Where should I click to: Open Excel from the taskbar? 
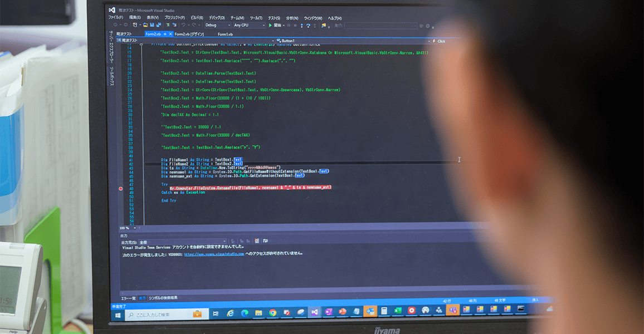398,311
